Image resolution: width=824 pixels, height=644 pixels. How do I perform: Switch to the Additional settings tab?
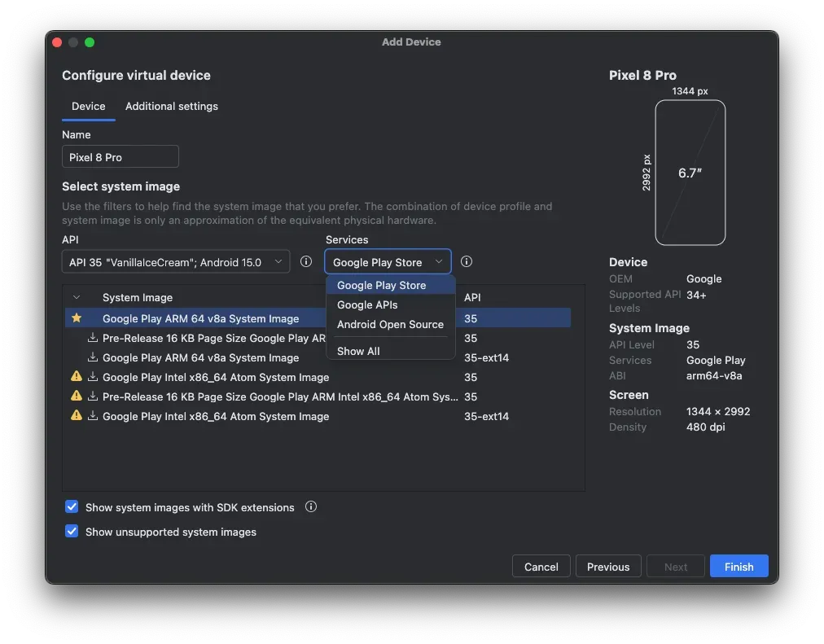click(x=172, y=107)
